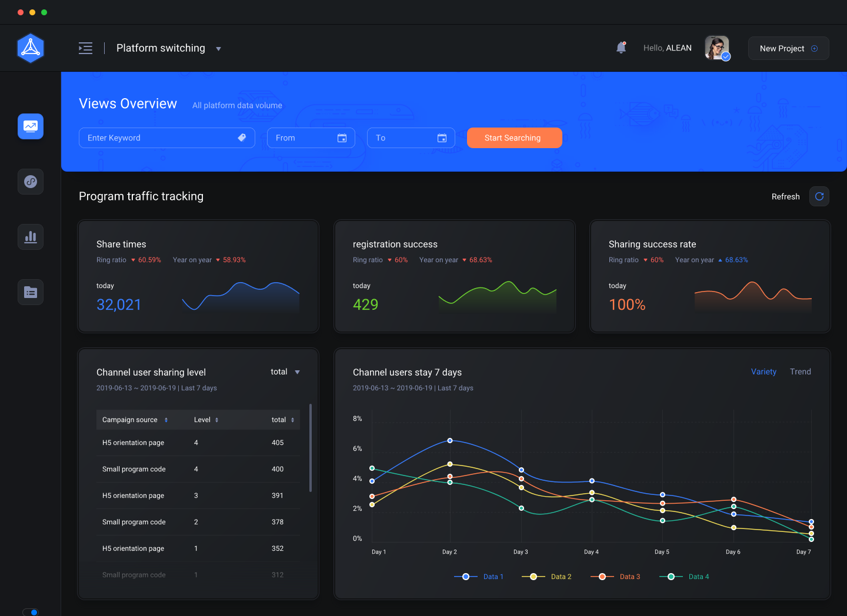Click the sharing level table scrollbar
The image size is (847, 616).
pos(311,448)
